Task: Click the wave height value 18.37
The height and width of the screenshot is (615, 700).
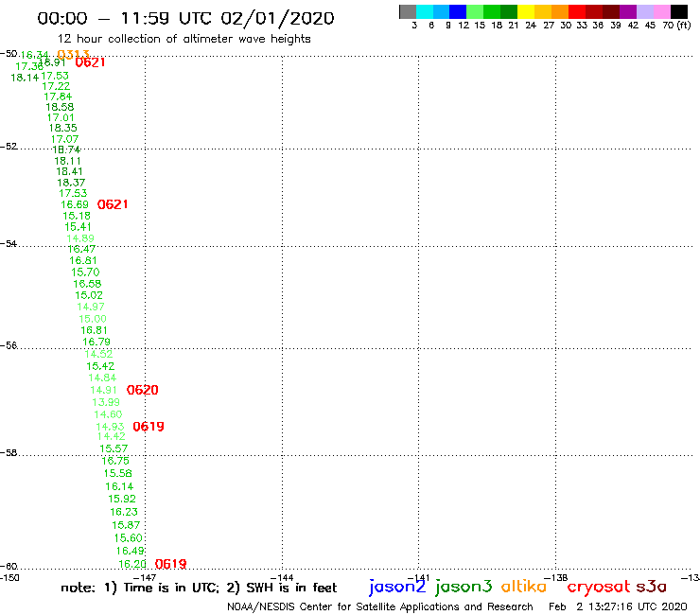Action: [x=71, y=183]
